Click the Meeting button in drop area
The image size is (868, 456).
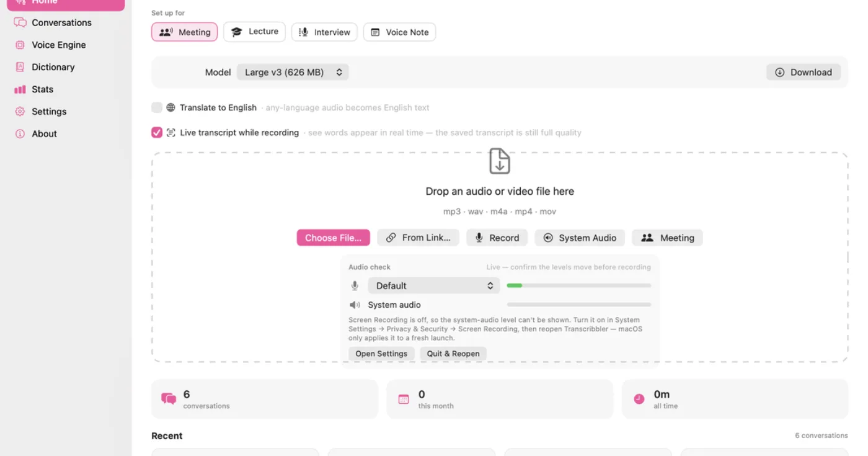pos(668,238)
